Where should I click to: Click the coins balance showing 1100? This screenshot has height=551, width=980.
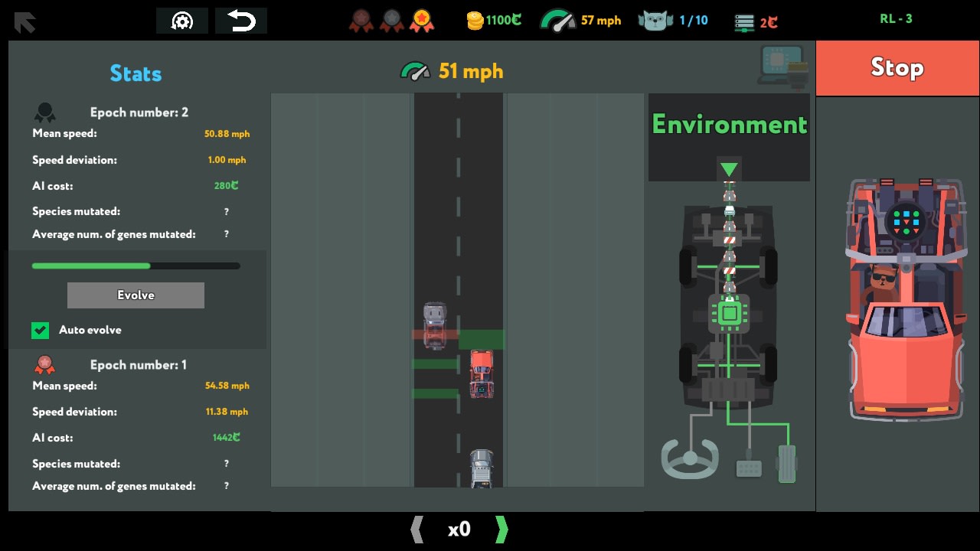click(x=492, y=21)
